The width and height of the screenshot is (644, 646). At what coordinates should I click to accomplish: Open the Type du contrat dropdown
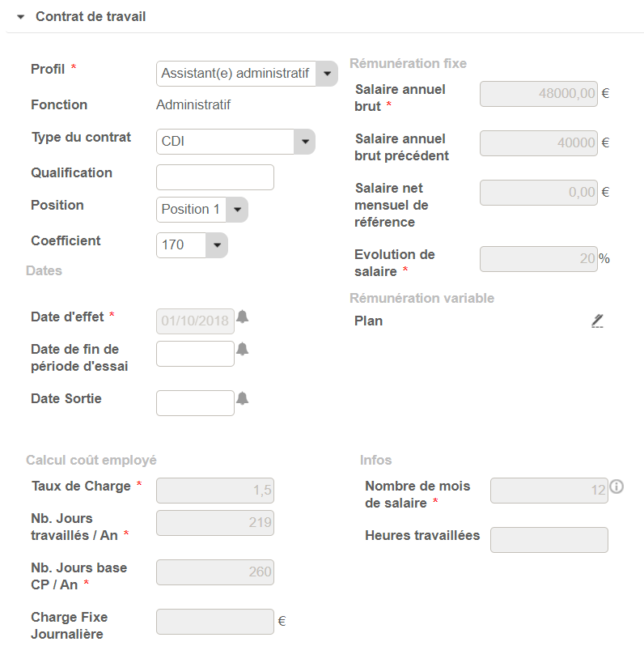coord(304,142)
